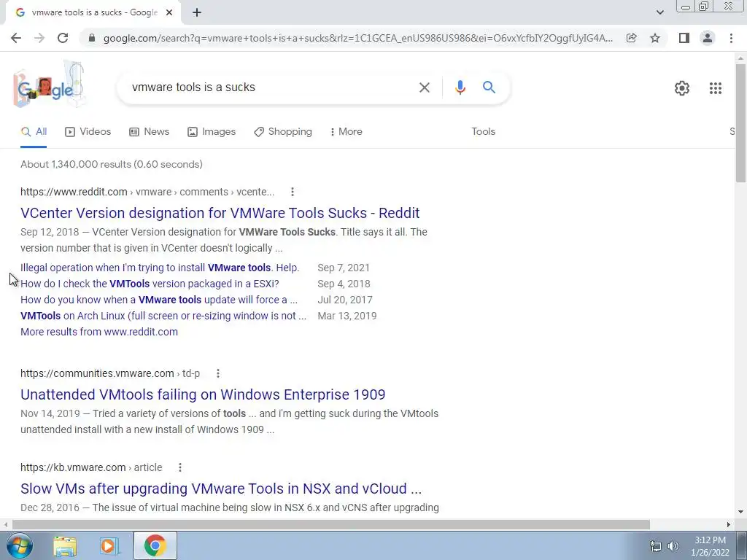Open Chrome three-dot menu
This screenshot has height=560, width=747.
point(731,38)
